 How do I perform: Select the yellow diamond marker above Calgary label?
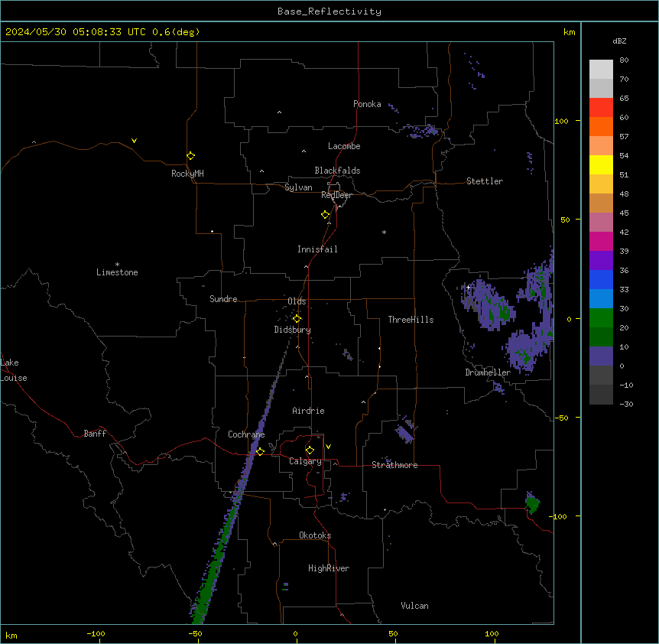pyautogui.click(x=310, y=450)
